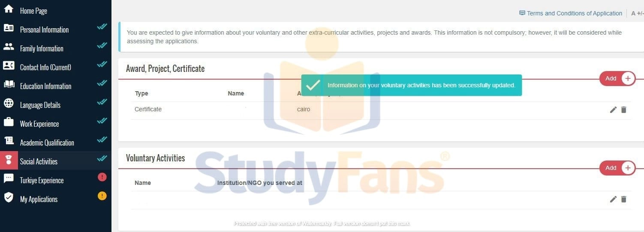644x232 pixels.
Task: Open Contact Info (Current) section
Action: (45, 67)
